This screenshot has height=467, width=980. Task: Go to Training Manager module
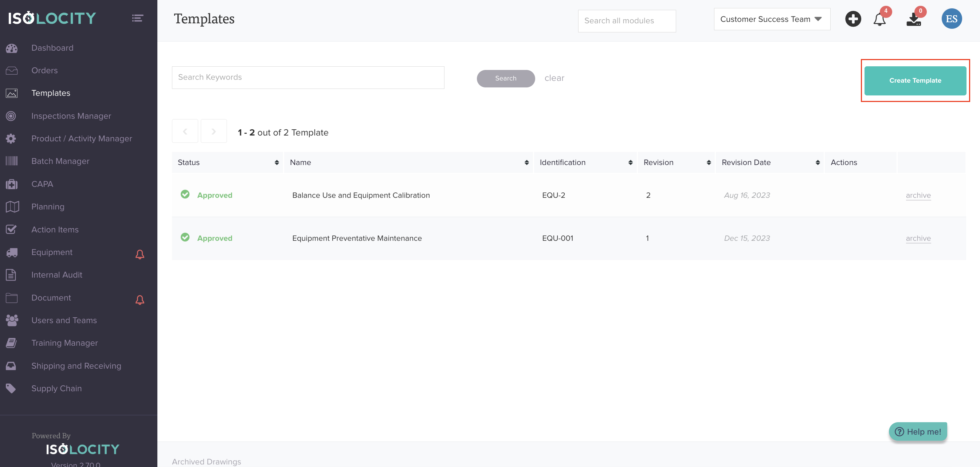click(65, 343)
